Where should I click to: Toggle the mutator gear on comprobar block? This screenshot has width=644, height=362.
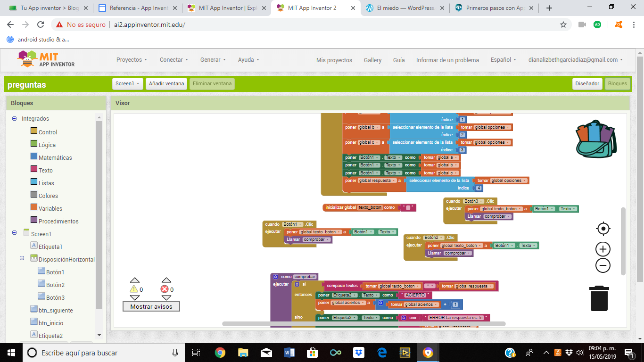coord(276,277)
